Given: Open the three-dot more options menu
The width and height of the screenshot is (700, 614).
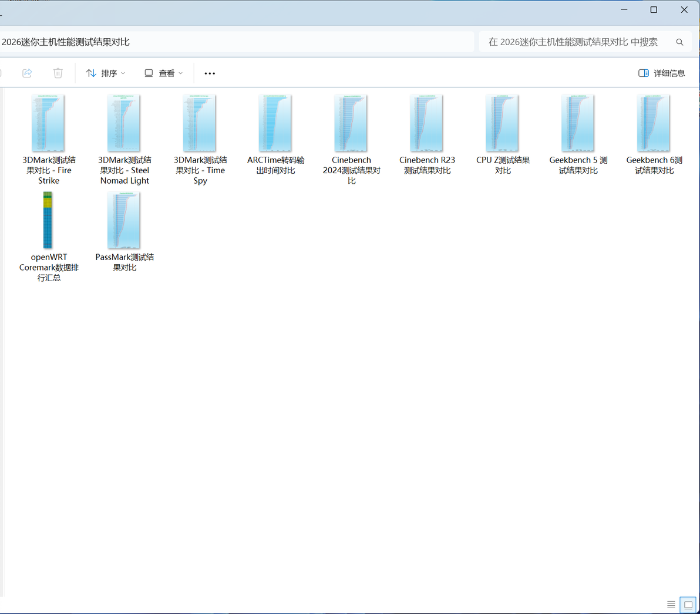Looking at the screenshot, I should 210,73.
